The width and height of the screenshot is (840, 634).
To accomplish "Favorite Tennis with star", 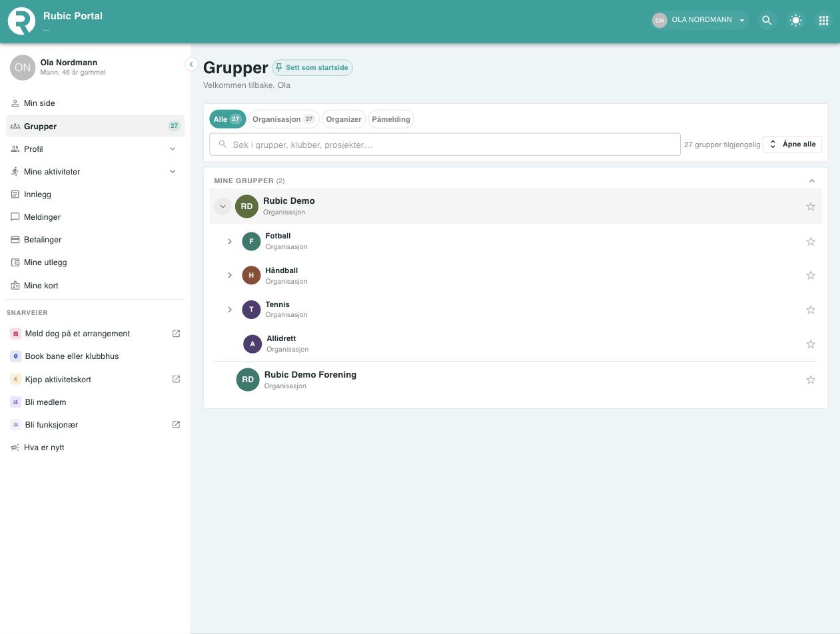I will point(811,310).
